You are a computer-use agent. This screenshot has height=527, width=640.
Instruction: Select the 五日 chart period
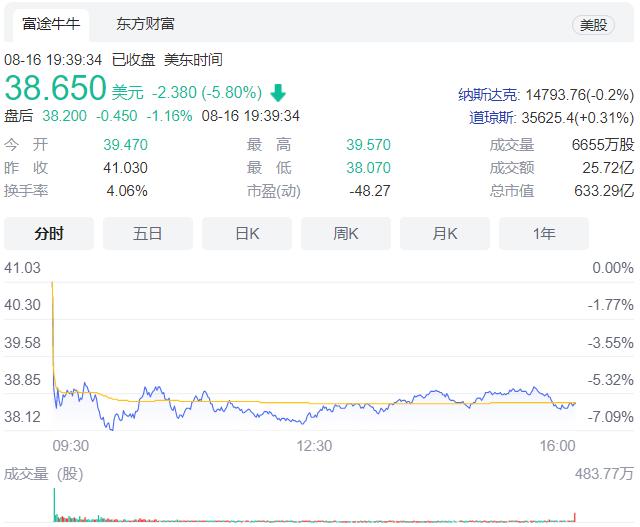tap(148, 233)
